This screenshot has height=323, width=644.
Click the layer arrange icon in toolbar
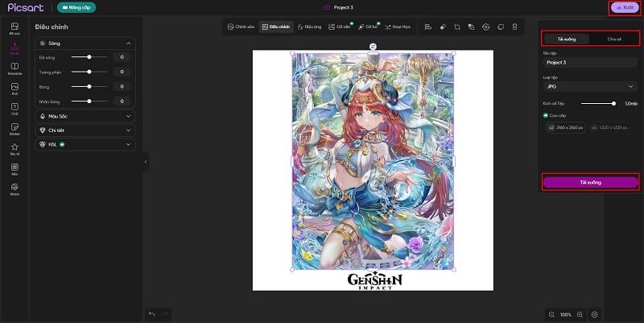point(471,27)
